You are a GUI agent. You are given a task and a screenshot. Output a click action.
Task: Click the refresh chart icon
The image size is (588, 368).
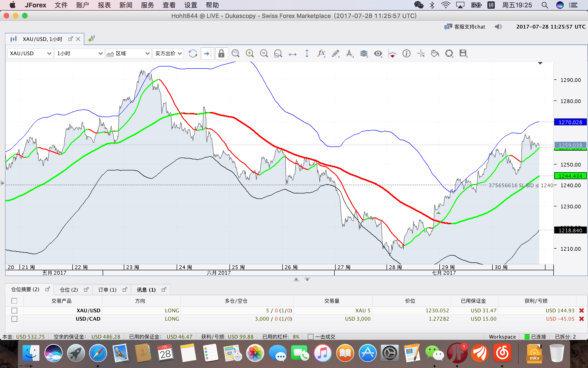pos(193,54)
